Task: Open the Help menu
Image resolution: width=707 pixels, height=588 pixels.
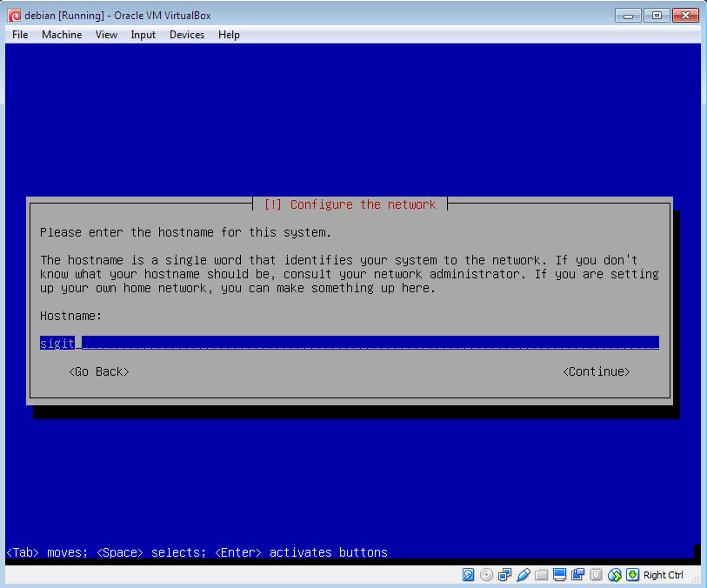Action: click(229, 35)
